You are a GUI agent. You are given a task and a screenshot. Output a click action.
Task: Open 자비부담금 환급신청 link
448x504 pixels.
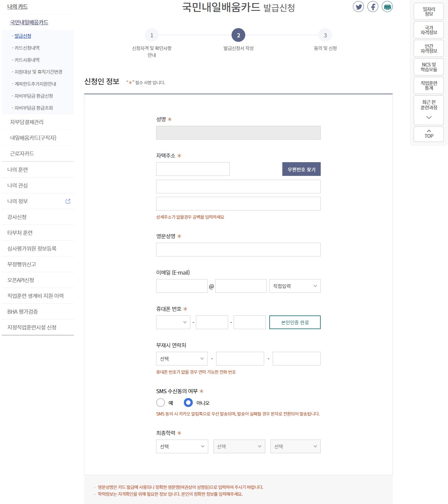click(x=34, y=96)
